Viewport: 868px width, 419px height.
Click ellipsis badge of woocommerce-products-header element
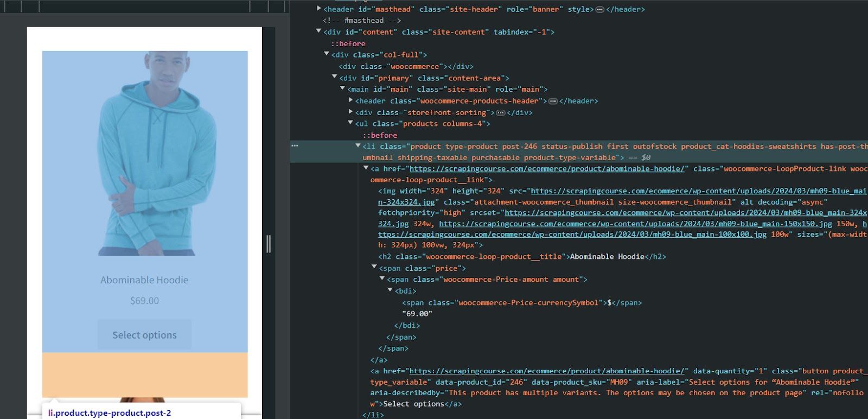(x=553, y=101)
